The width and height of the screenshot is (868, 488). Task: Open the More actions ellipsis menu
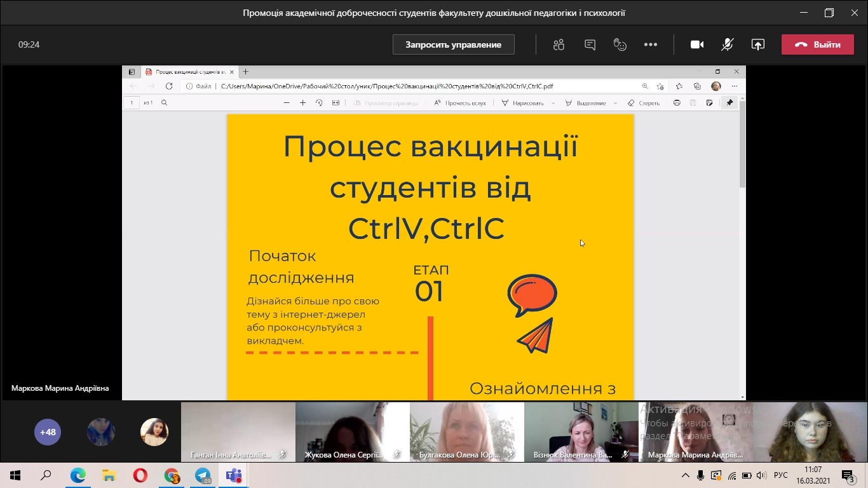pyautogui.click(x=651, y=44)
